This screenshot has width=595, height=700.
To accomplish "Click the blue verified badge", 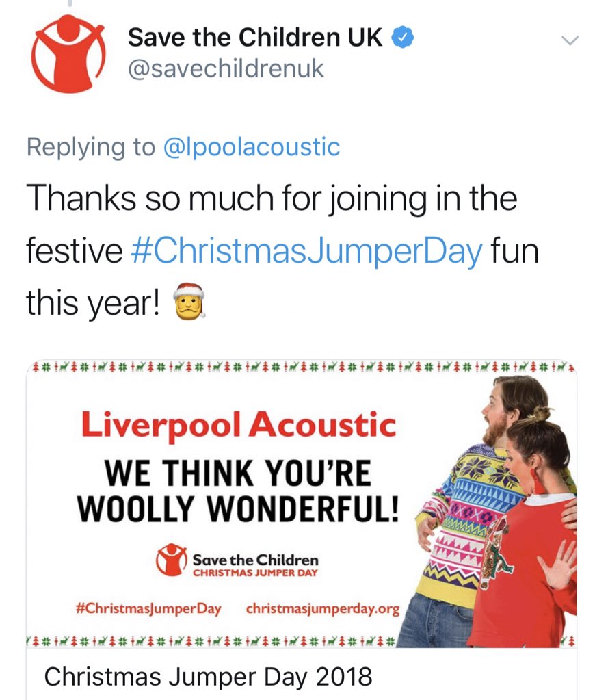I will click(403, 36).
